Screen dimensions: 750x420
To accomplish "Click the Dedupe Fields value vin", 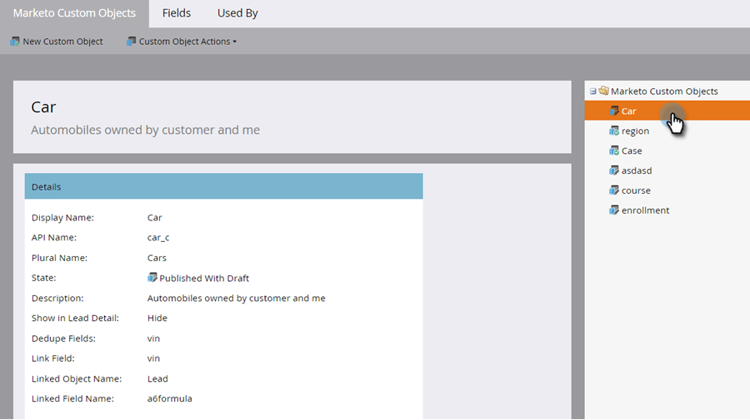I will [x=154, y=338].
